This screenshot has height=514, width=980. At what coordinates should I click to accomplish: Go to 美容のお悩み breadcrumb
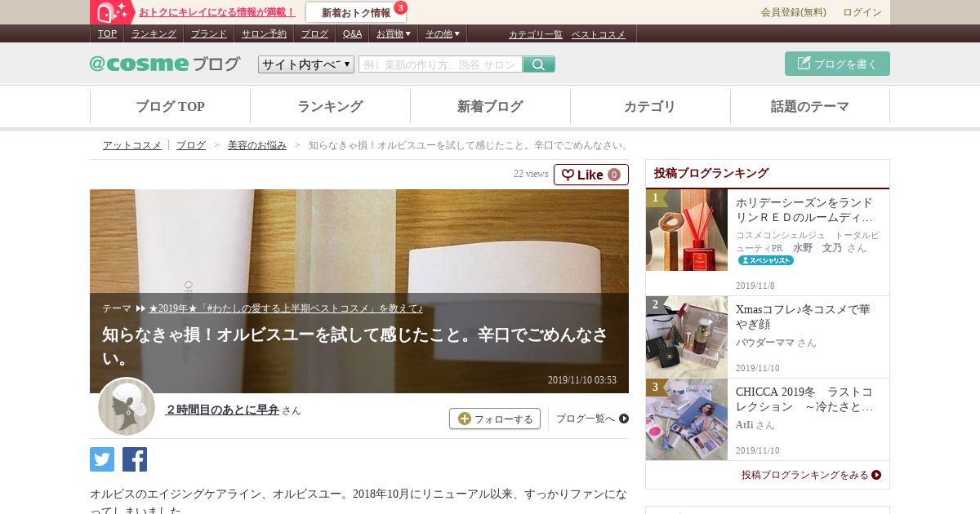coord(257,145)
